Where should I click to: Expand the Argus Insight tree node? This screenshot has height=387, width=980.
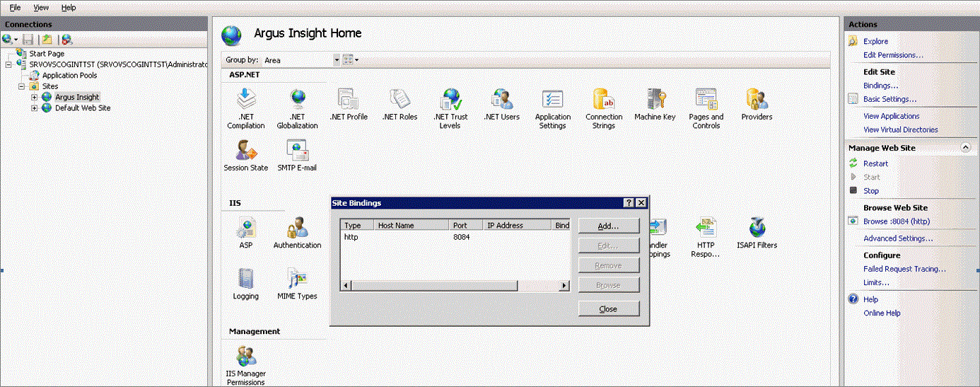[34, 97]
